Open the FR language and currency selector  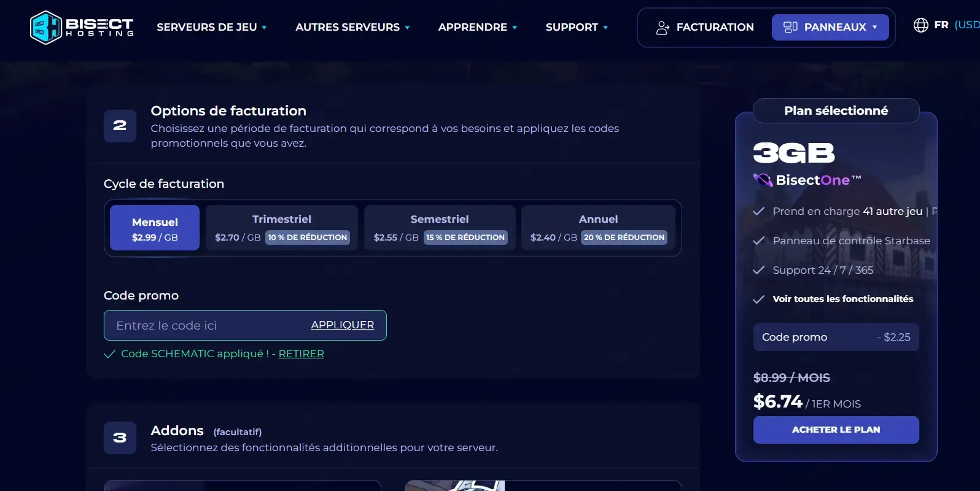pos(947,25)
